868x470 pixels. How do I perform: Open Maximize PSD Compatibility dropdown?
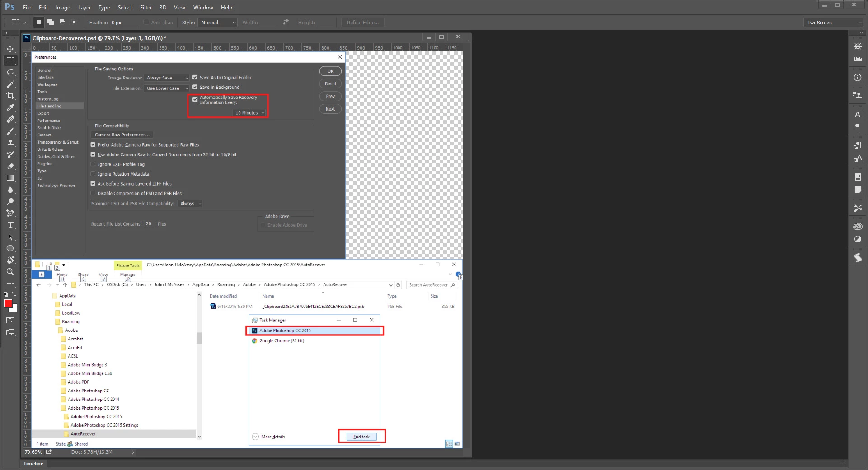190,204
